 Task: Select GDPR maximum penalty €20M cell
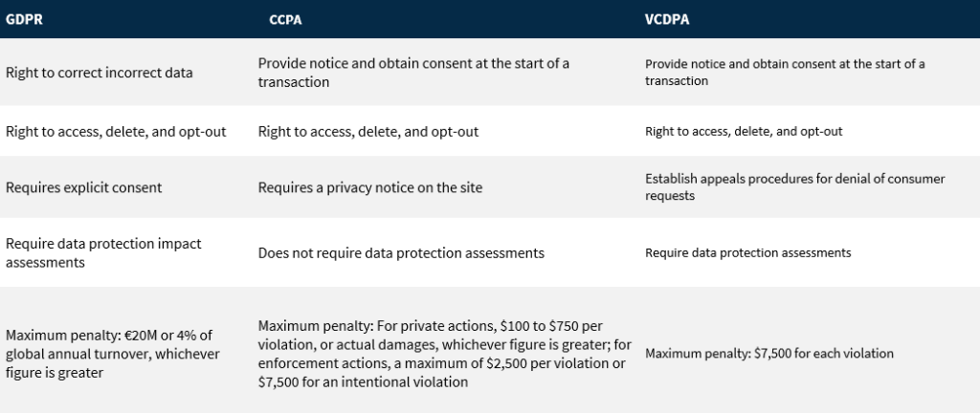[113, 354]
